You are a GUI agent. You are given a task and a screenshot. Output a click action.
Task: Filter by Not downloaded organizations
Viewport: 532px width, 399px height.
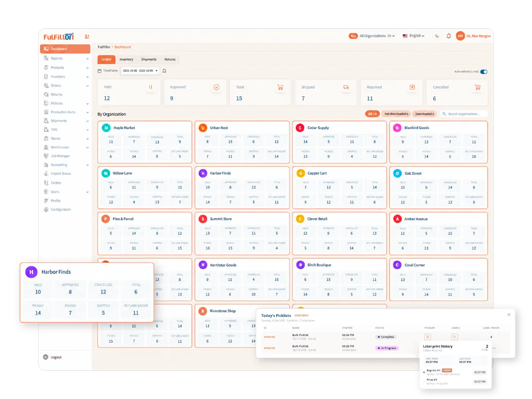pos(396,114)
